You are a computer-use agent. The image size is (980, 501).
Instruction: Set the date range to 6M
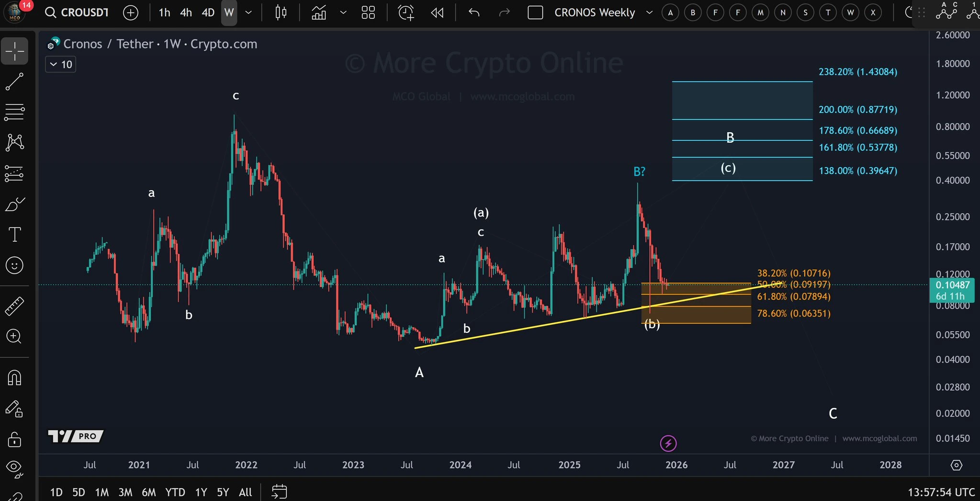click(148, 492)
